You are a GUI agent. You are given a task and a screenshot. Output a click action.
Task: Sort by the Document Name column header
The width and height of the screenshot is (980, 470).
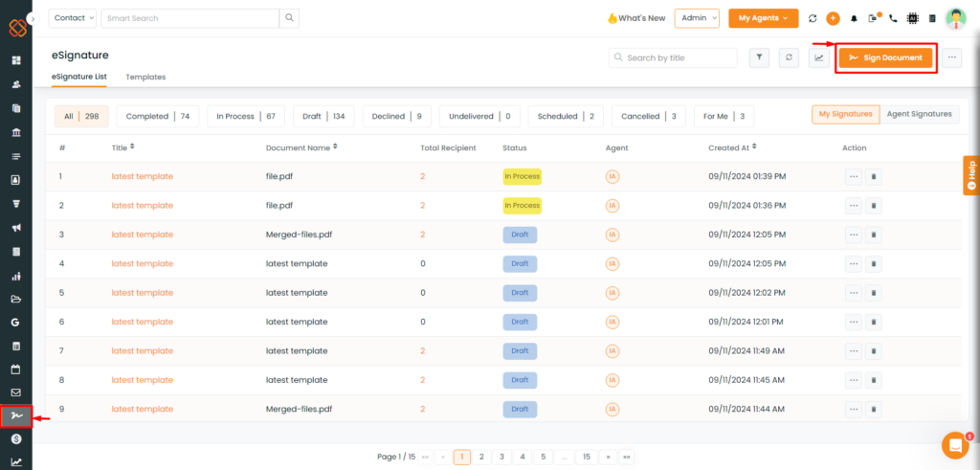click(x=302, y=148)
